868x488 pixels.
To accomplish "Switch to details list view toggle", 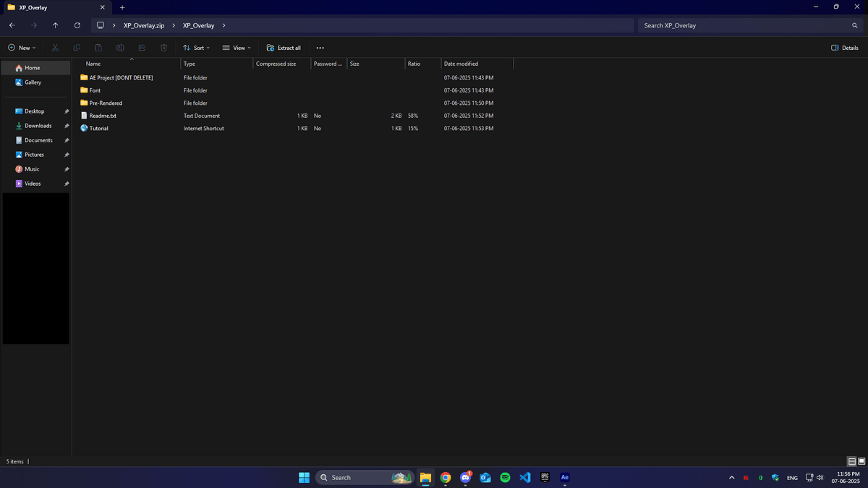I will coord(851,461).
